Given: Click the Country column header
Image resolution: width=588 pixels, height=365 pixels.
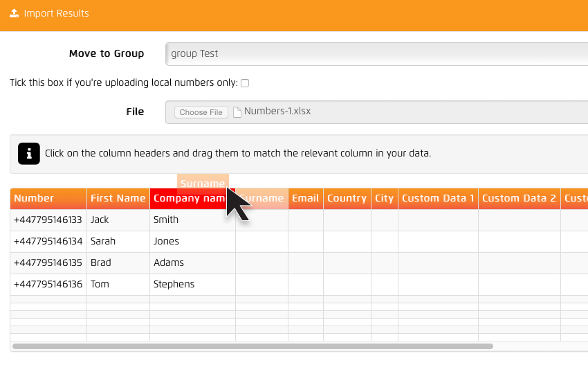Looking at the screenshot, I should coord(347,198).
